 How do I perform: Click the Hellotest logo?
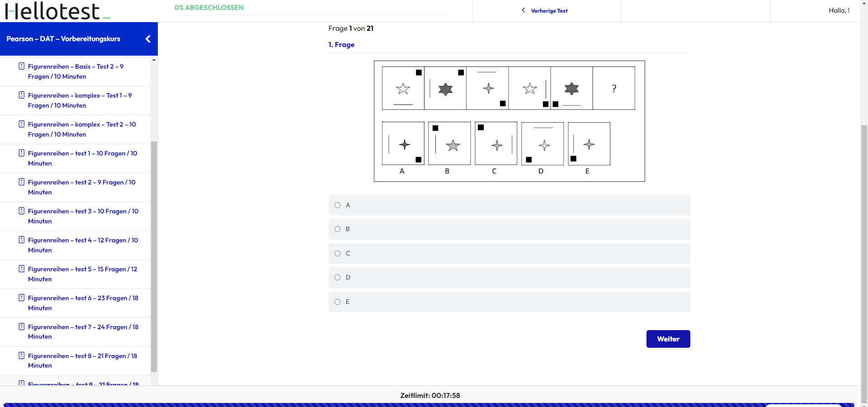tap(57, 11)
